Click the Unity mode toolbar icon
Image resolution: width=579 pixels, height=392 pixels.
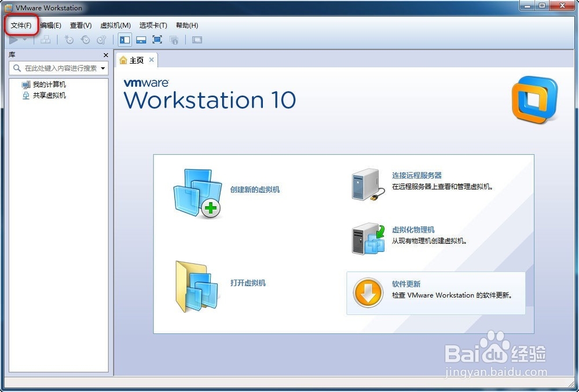pyautogui.click(x=174, y=40)
